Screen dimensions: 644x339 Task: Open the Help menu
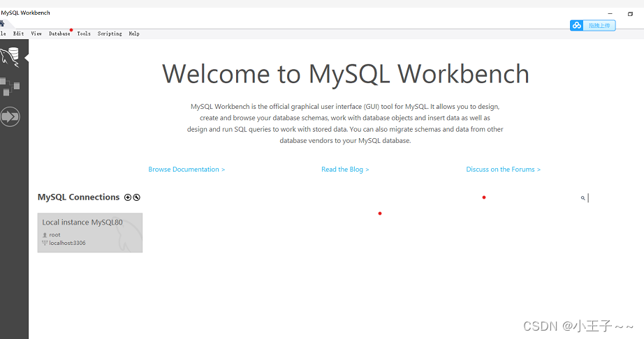(x=134, y=33)
